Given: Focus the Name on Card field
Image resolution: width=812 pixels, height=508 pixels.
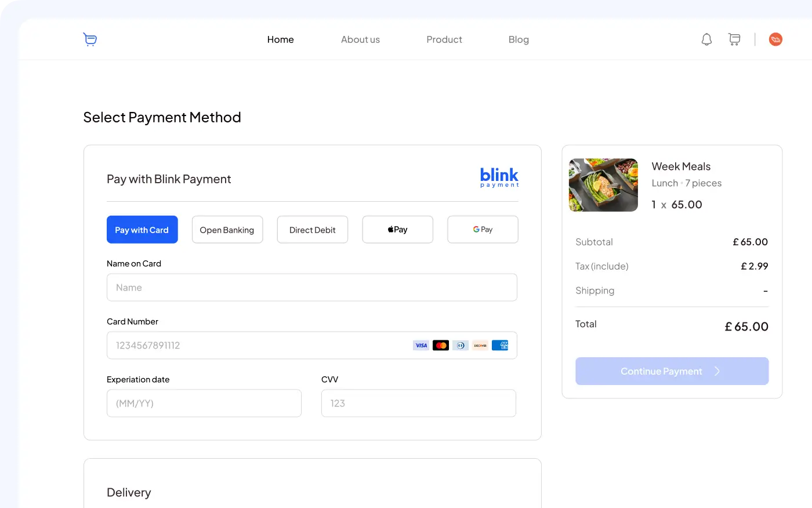Looking at the screenshot, I should [312, 288].
